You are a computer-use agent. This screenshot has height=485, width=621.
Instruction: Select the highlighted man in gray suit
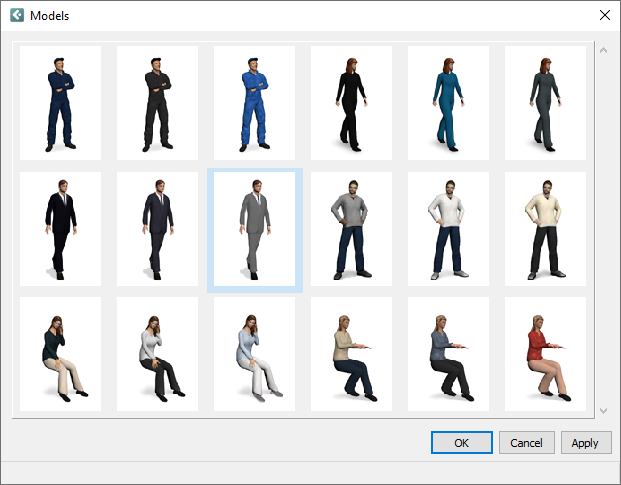pos(254,229)
